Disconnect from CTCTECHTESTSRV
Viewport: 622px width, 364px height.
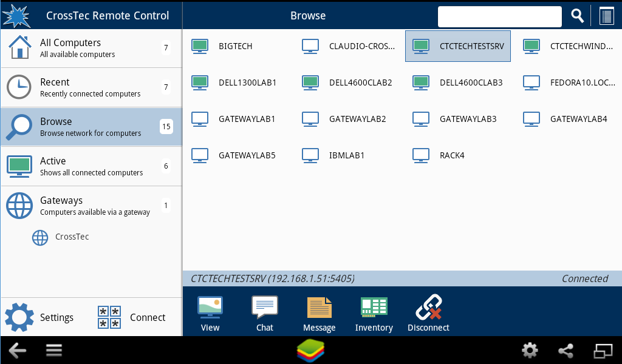(x=428, y=313)
